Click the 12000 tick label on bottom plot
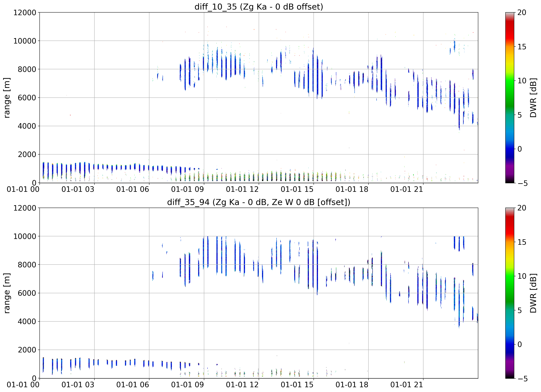 (25, 208)
